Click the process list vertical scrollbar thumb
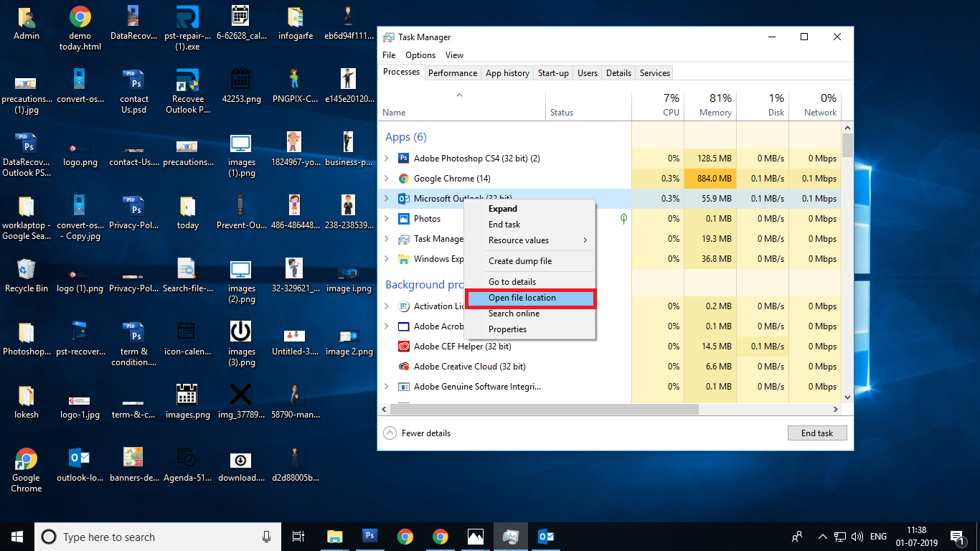Viewport: 980px width, 551px height. [x=847, y=145]
